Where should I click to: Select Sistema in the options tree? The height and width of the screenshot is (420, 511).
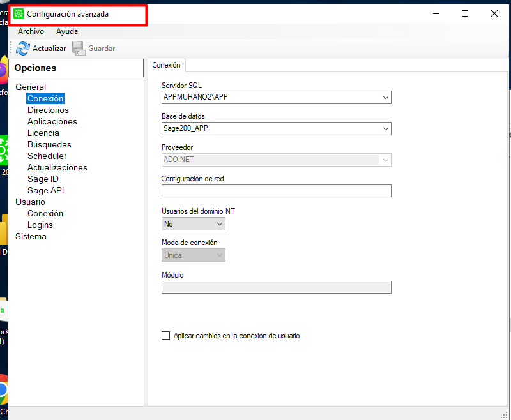tap(31, 236)
